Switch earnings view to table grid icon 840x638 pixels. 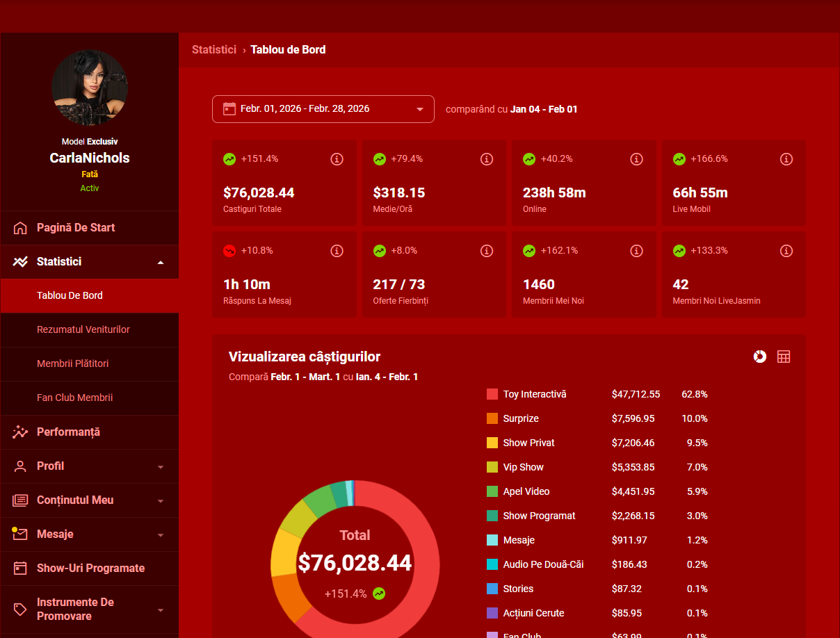[x=784, y=357]
